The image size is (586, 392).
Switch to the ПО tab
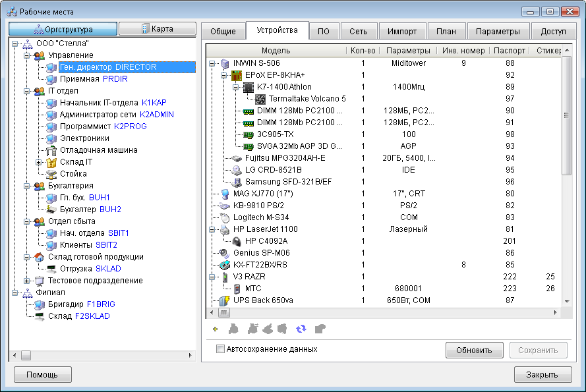click(323, 32)
